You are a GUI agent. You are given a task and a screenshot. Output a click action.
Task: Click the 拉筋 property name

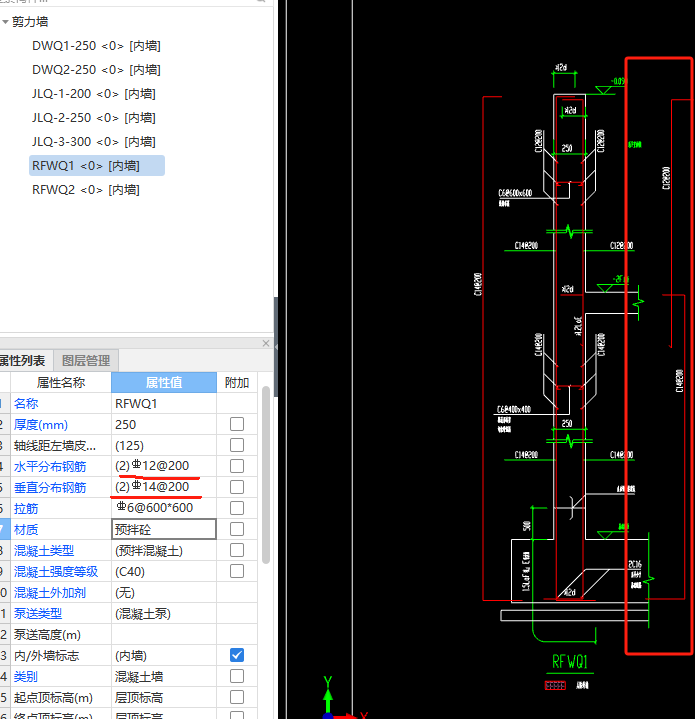click(x=26, y=509)
